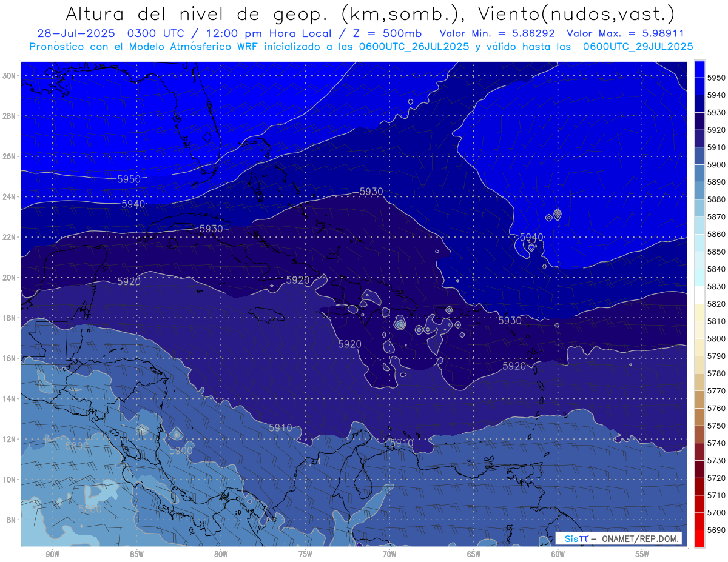728x562 pixels.
Task: Click the colorbar tick label 5890
Action: click(x=716, y=182)
